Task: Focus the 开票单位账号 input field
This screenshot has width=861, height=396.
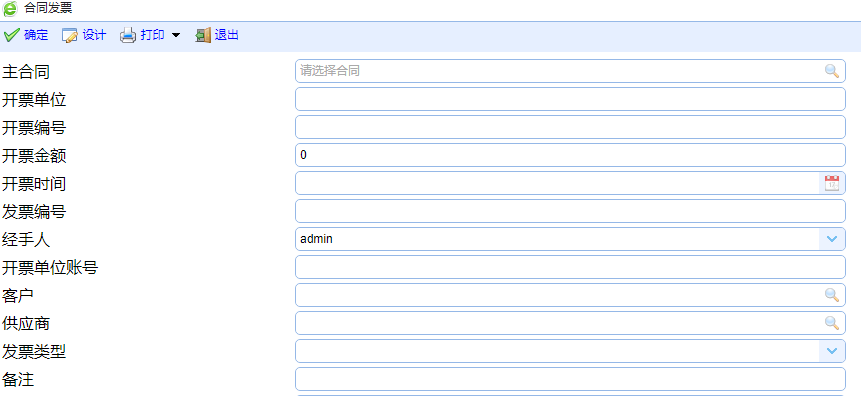Action: 571,267
